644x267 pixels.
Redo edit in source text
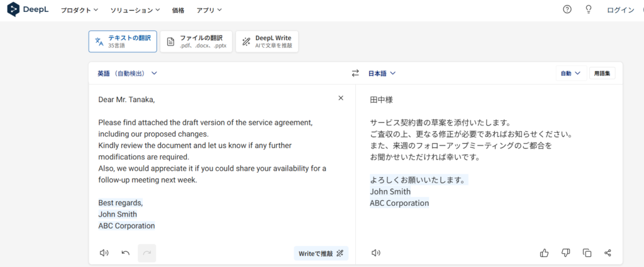(x=147, y=253)
